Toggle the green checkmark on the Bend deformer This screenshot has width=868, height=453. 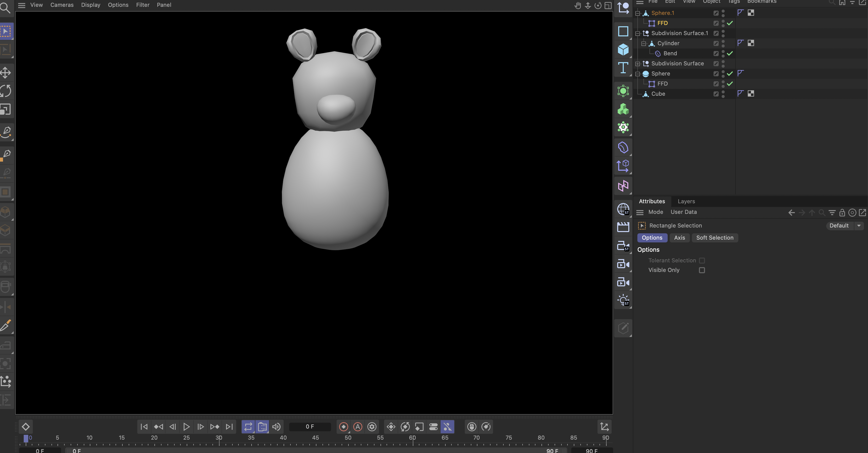pos(730,53)
